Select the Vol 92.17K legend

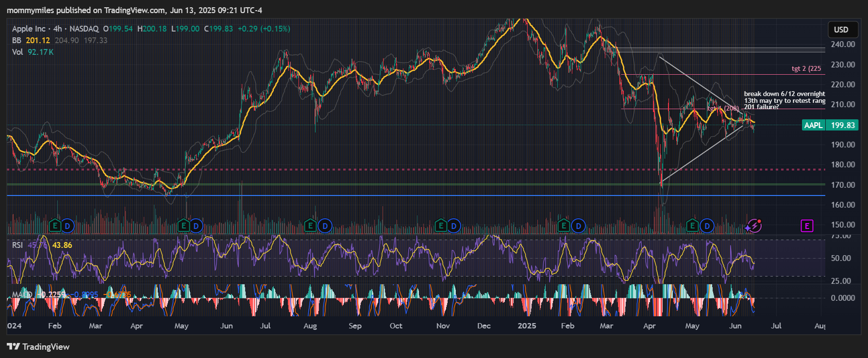pos(33,52)
